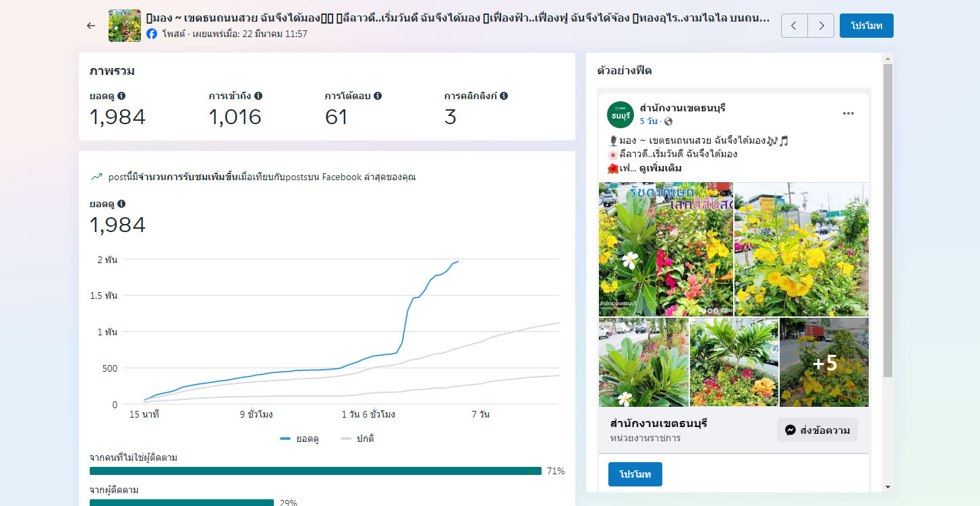
Task: Click the จากผู้ติดตาม 29% bar
Action: click(181, 503)
